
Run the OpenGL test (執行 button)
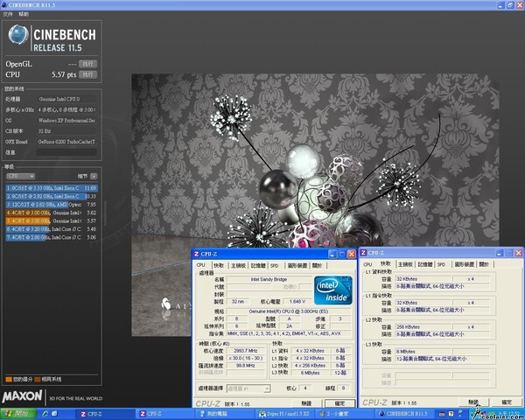click(x=87, y=64)
